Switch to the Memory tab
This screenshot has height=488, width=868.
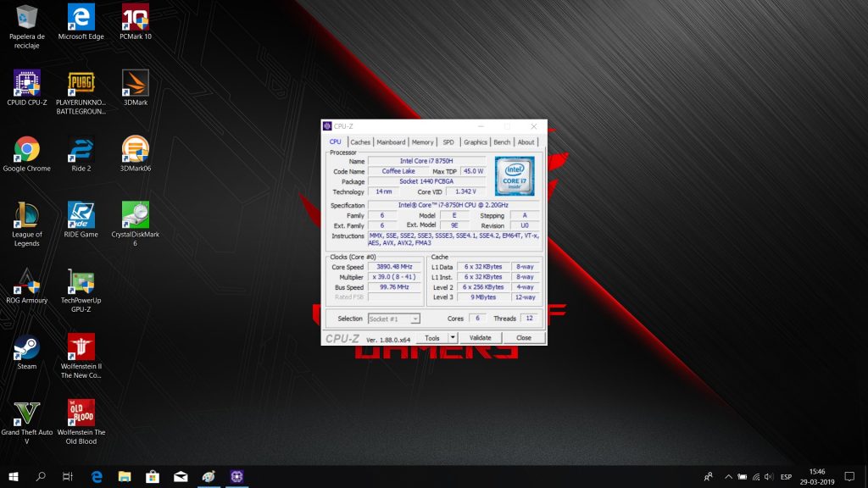(422, 142)
